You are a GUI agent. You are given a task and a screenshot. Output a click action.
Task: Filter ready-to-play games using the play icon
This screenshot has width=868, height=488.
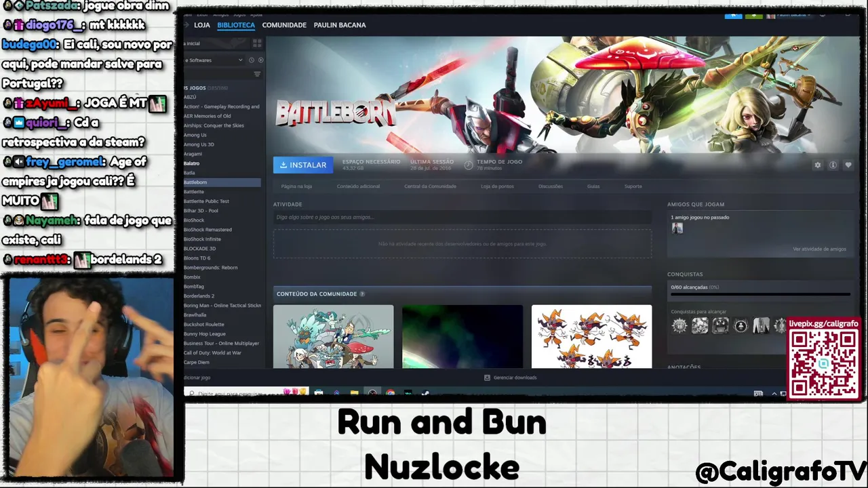(260, 60)
